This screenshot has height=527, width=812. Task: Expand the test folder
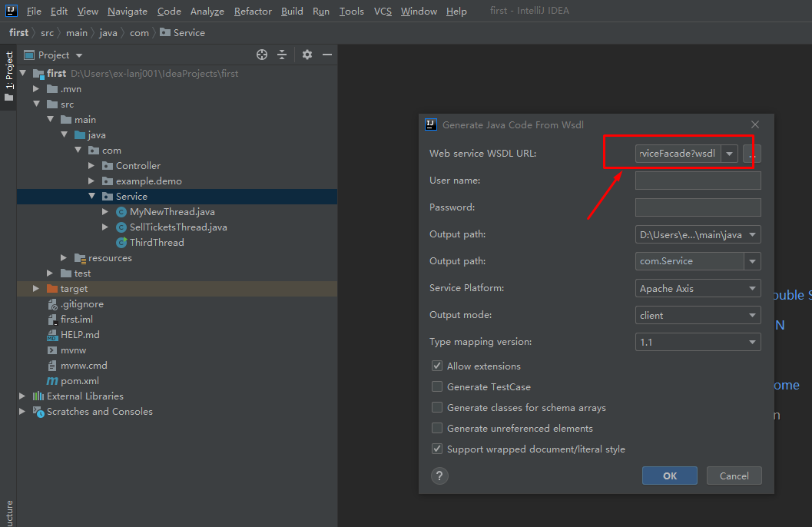click(50, 273)
